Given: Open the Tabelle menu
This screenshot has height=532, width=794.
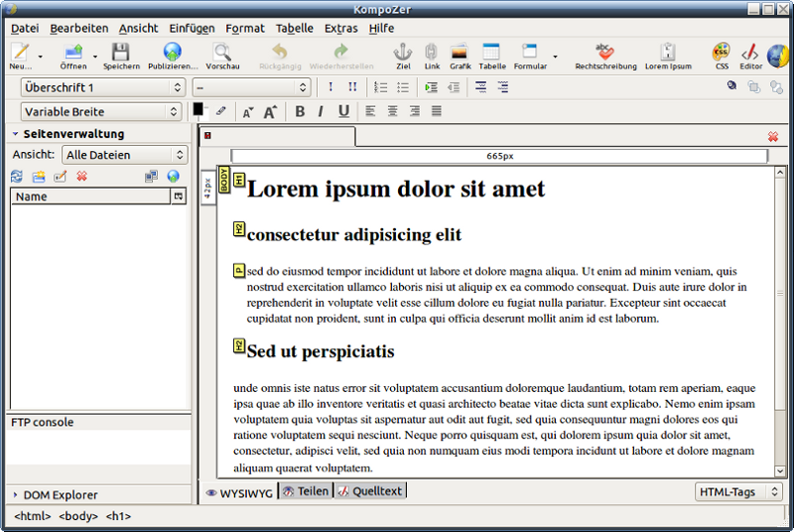Looking at the screenshot, I should pyautogui.click(x=295, y=29).
